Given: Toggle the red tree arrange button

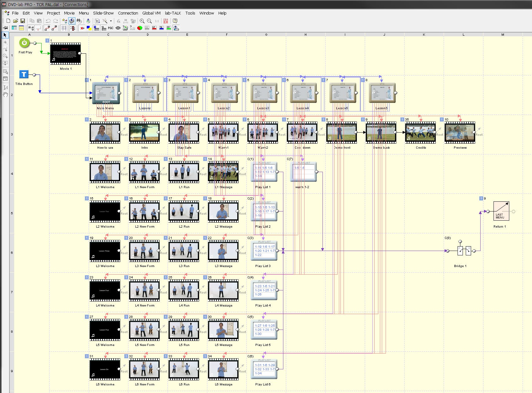Looking at the screenshot, I should (x=73, y=28).
